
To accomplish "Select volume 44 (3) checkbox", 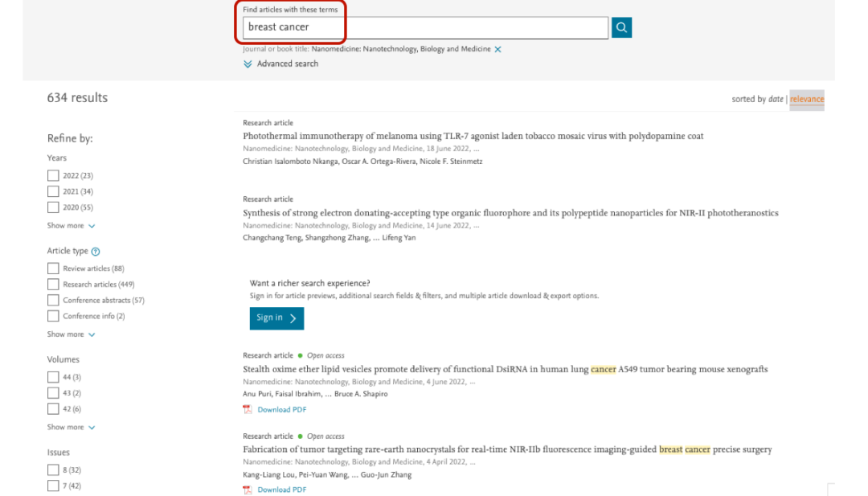I will (x=53, y=377).
